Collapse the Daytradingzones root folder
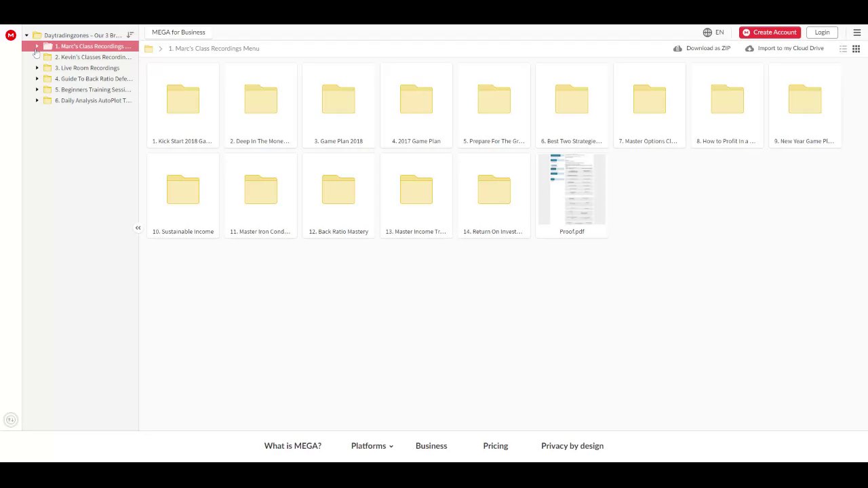This screenshot has height=488, width=868. click(26, 35)
